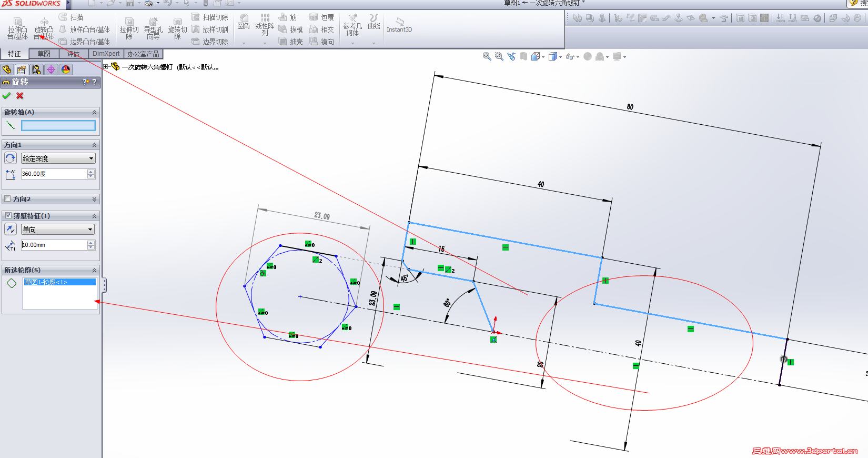This screenshot has width=868, height=458.
Task: Open the FeatureManager design tree tab
Action: click(7, 69)
